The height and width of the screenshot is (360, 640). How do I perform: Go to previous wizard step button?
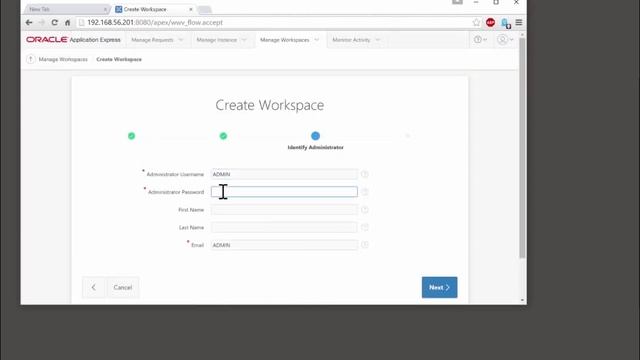coord(94,287)
